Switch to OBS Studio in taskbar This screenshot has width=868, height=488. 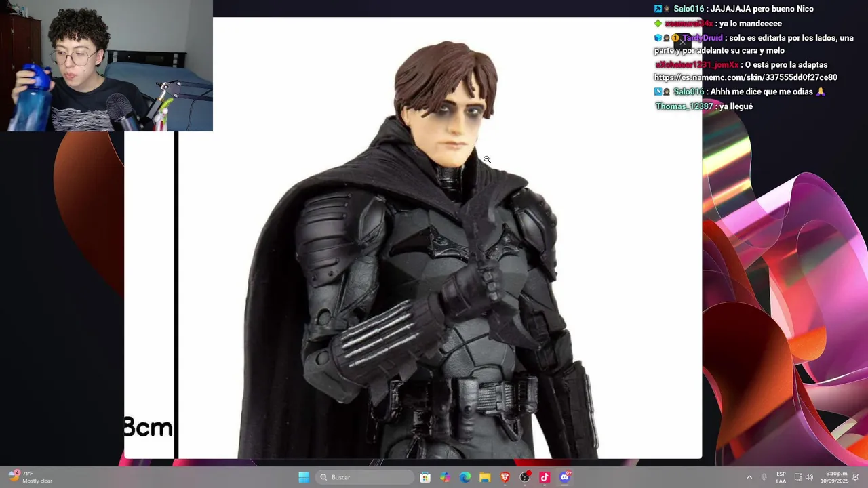(525, 477)
